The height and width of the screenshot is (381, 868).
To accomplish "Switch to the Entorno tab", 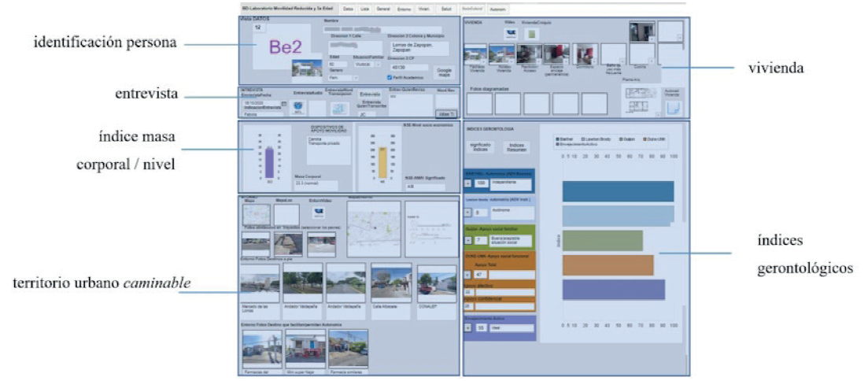I will point(404,9).
